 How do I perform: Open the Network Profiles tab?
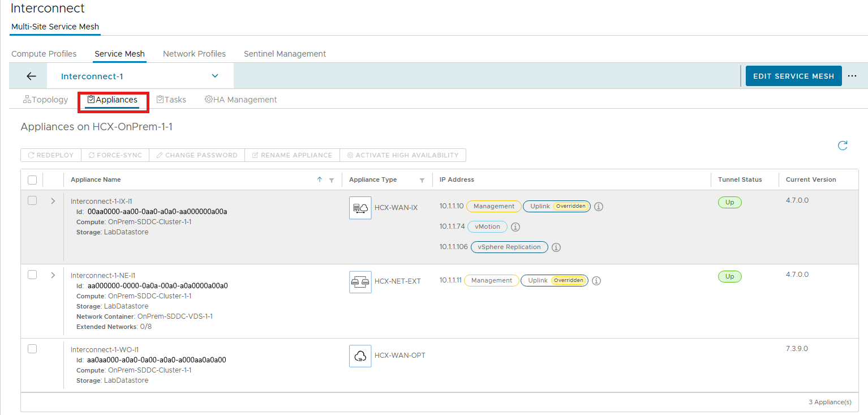(x=194, y=54)
